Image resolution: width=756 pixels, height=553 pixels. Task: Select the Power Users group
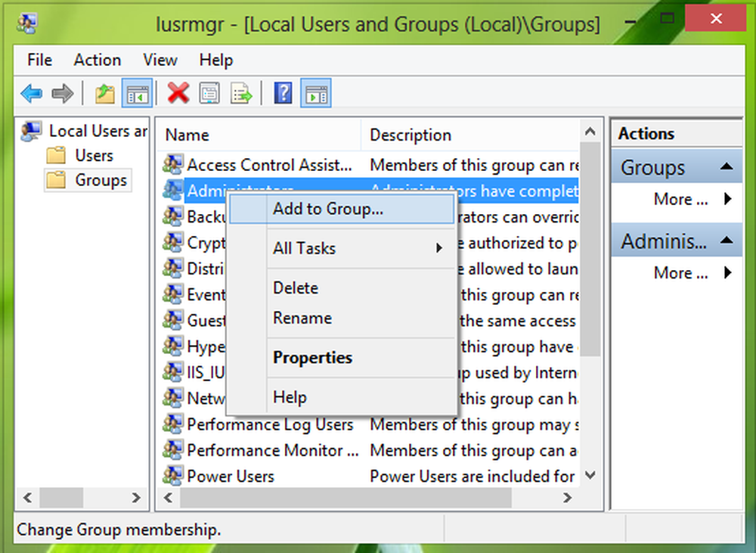click(x=230, y=477)
